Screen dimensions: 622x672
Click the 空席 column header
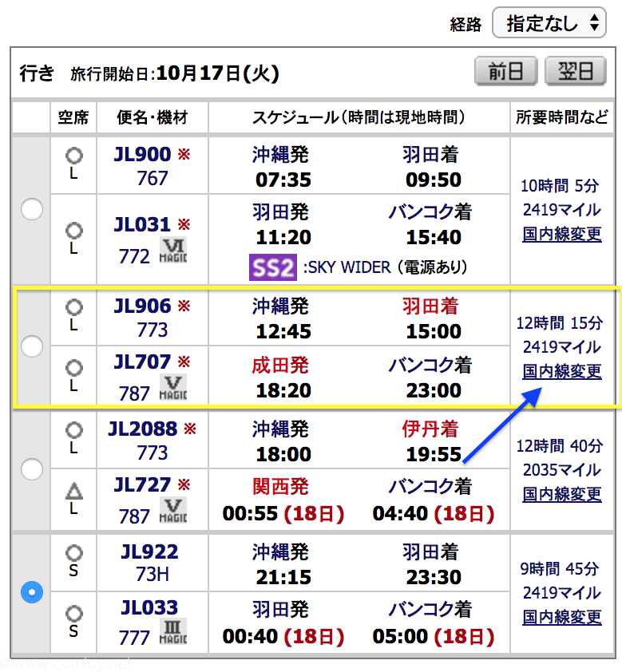coord(73,117)
